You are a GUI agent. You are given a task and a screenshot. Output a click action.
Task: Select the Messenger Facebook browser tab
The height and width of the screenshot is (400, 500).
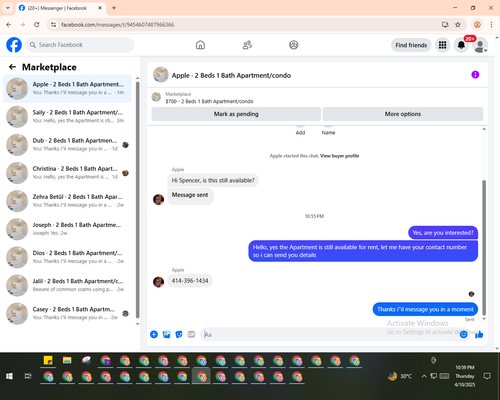tap(60, 8)
